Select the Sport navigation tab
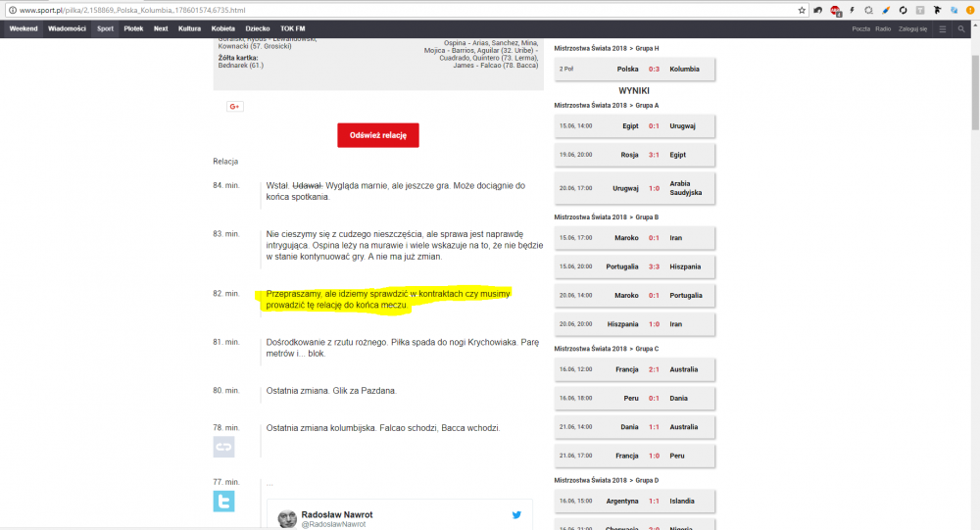The image size is (980, 530). (105, 29)
